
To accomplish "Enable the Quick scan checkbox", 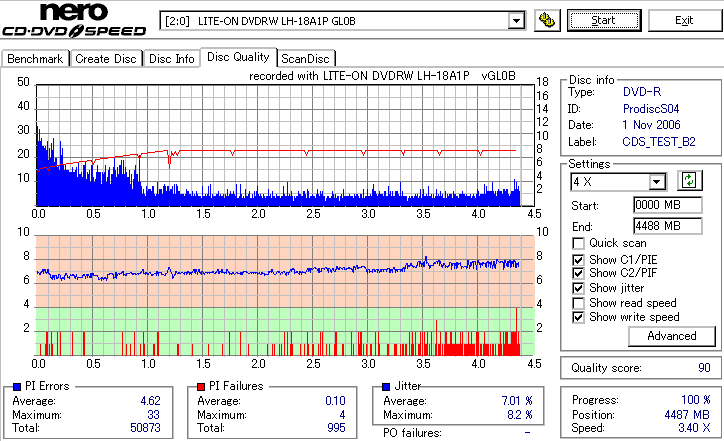I will (x=578, y=243).
